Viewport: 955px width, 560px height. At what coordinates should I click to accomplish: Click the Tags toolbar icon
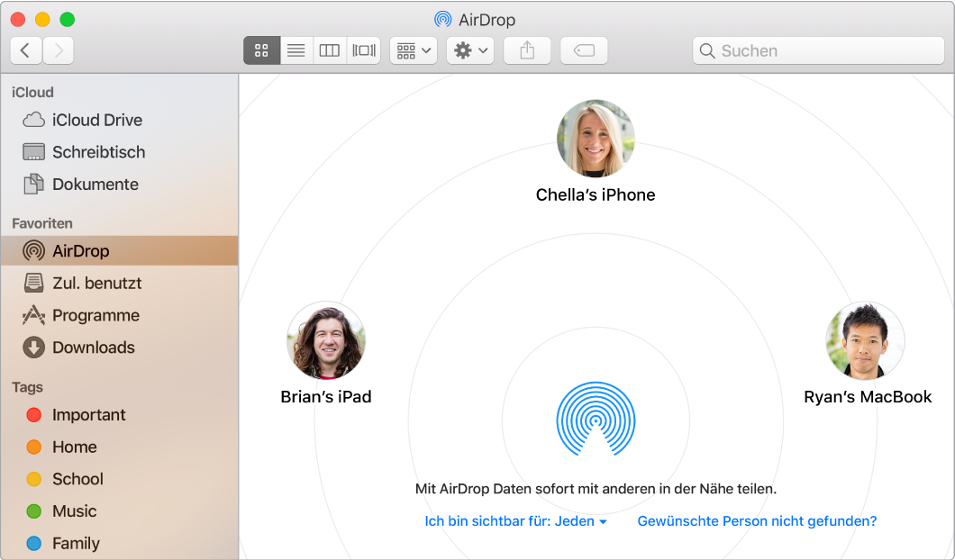pyautogui.click(x=584, y=50)
